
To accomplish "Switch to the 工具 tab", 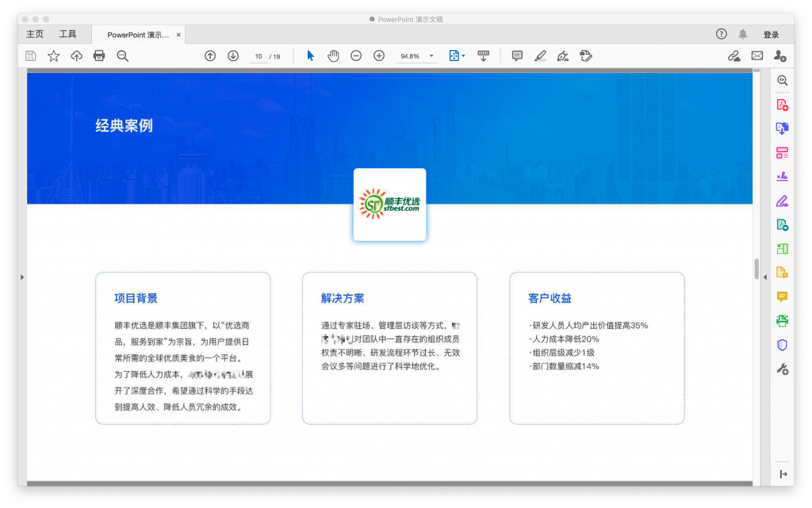I will pyautogui.click(x=68, y=34).
